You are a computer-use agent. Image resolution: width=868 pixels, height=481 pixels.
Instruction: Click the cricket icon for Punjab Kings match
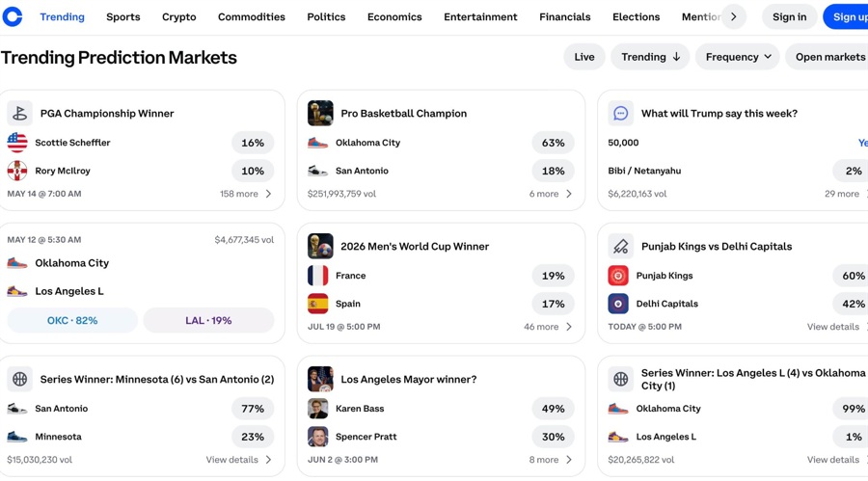click(620, 247)
